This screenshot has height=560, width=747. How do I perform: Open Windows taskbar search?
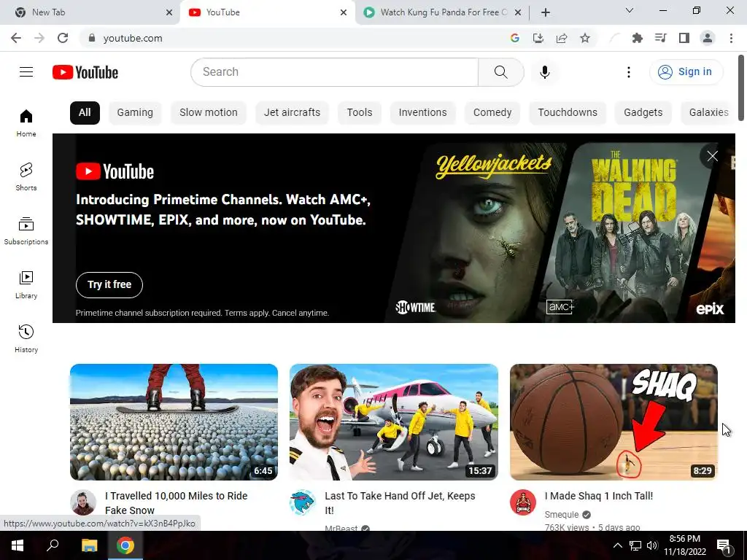tap(53, 545)
